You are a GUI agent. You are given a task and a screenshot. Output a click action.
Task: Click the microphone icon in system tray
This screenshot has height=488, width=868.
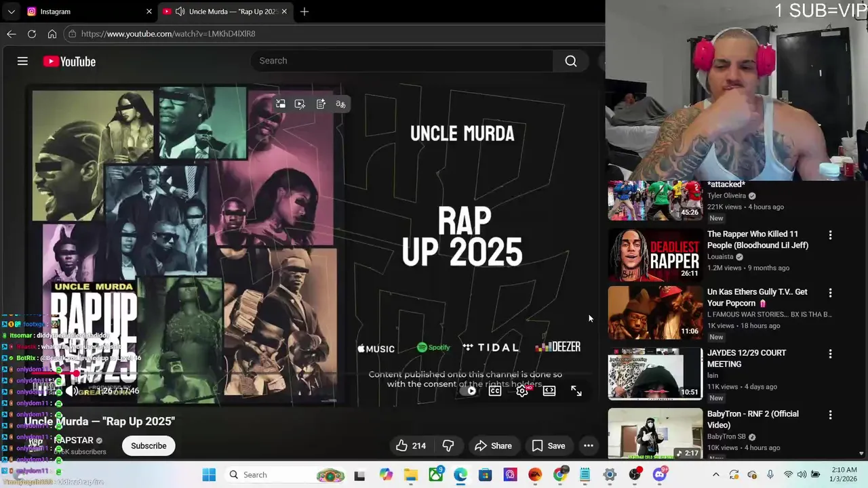point(770,474)
